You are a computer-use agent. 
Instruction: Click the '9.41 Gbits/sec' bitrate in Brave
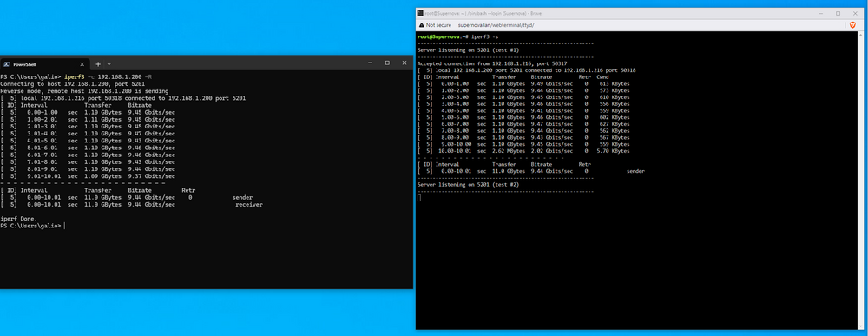point(552,111)
